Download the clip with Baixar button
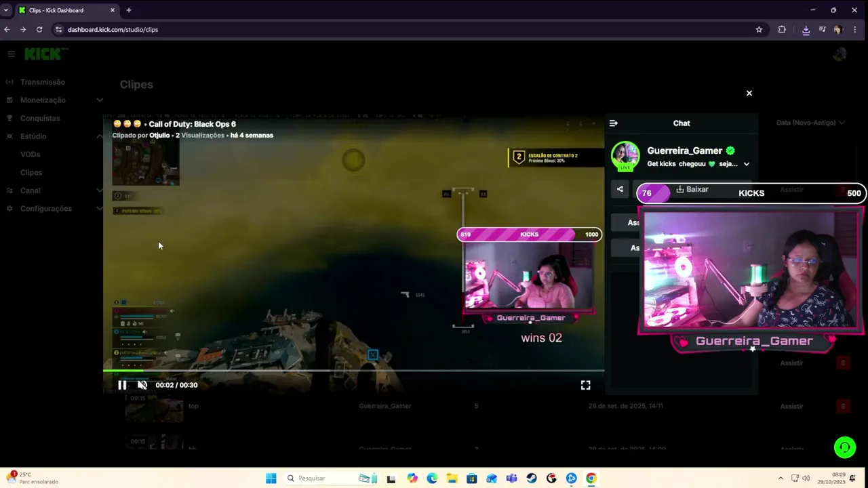Viewport: 868px width, 488px height. click(x=692, y=190)
